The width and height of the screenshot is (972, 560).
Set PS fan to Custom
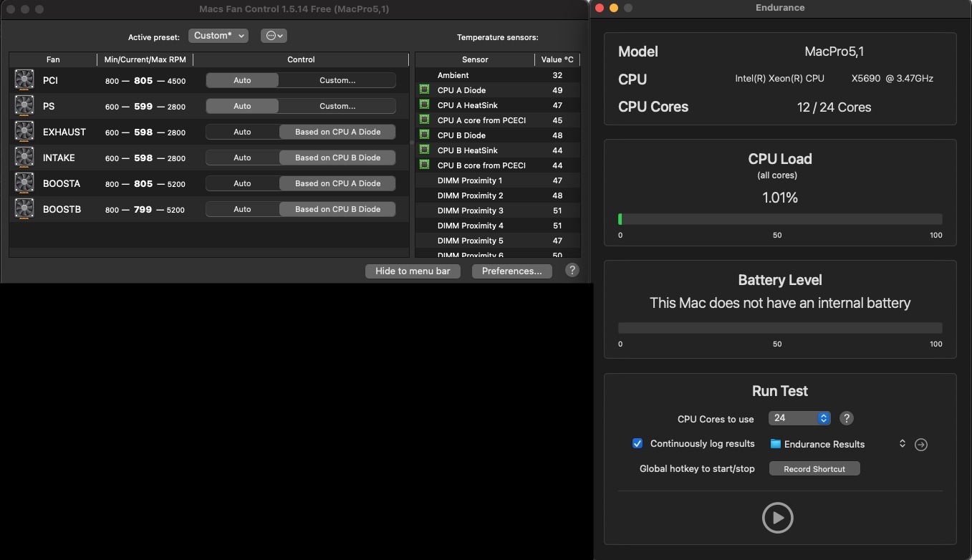pos(337,106)
